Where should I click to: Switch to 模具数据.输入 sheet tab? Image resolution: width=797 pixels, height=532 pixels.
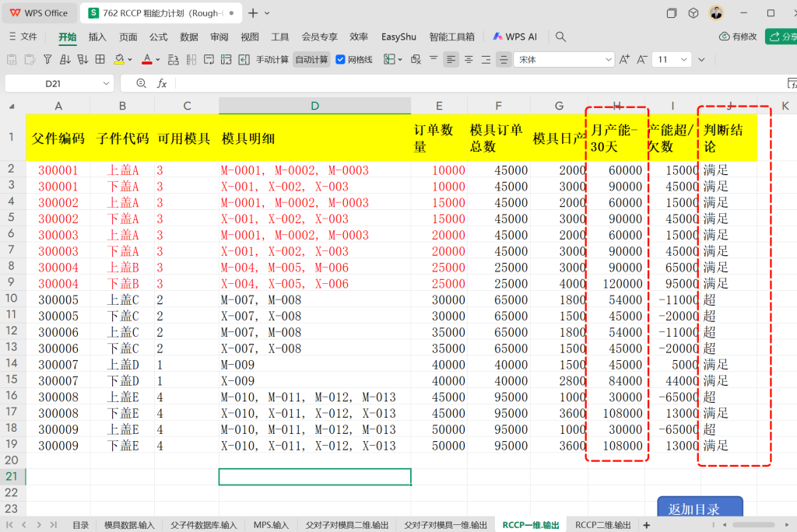tap(129, 525)
